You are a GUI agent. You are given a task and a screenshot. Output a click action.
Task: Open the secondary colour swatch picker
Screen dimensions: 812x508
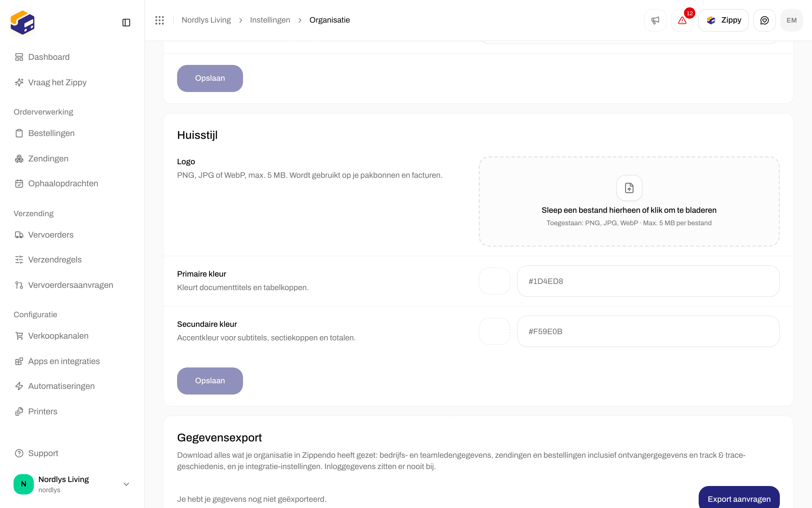coord(494,331)
